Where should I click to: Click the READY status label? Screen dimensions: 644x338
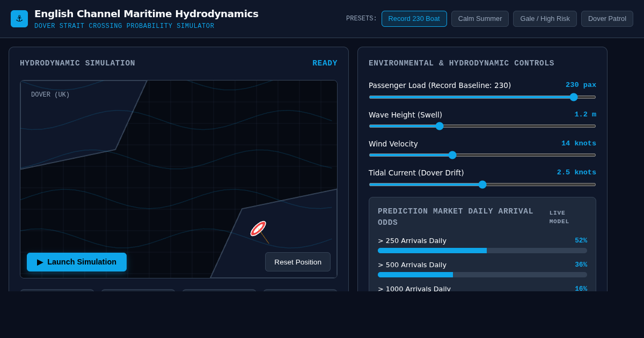(325, 63)
